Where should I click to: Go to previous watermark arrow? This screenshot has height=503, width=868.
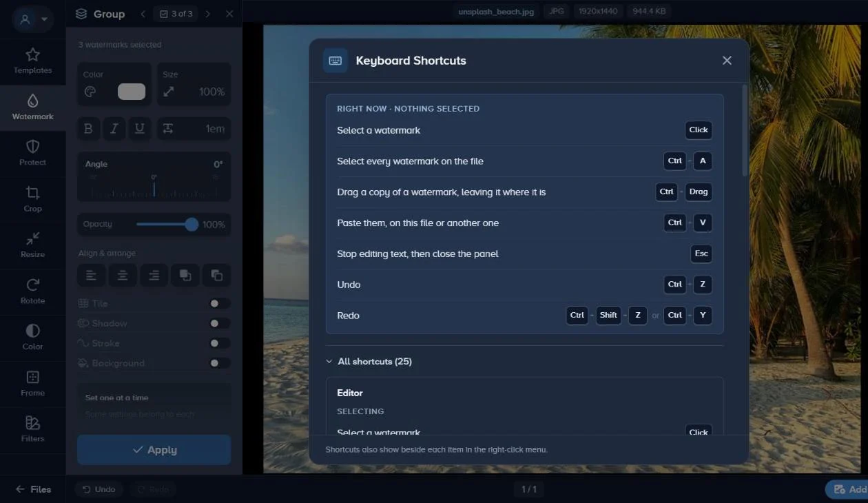click(143, 14)
